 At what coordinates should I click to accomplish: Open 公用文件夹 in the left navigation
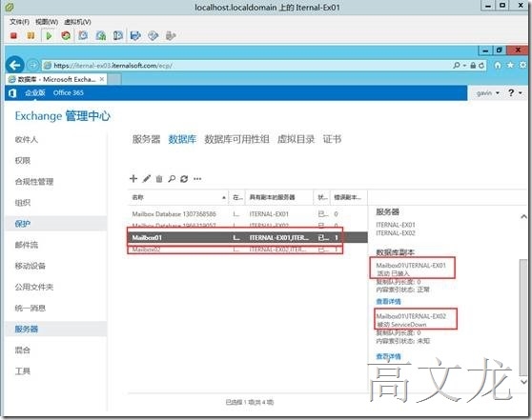point(34,287)
